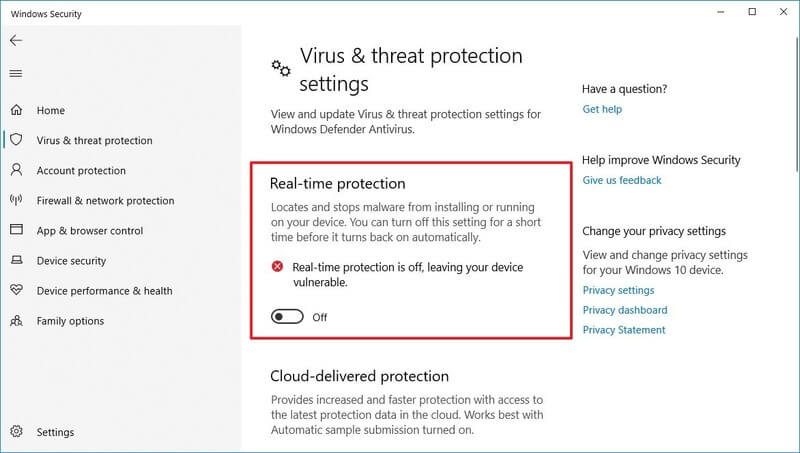
Task: Go to Firewall & network protection
Action: 105,200
